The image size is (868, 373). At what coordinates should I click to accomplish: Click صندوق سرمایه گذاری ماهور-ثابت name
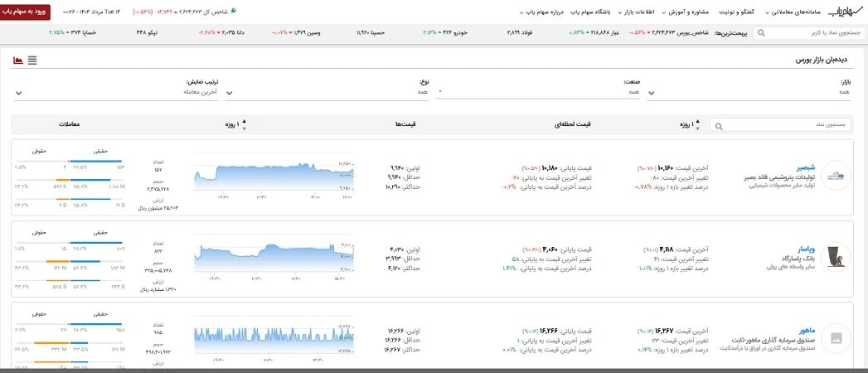coord(772,340)
